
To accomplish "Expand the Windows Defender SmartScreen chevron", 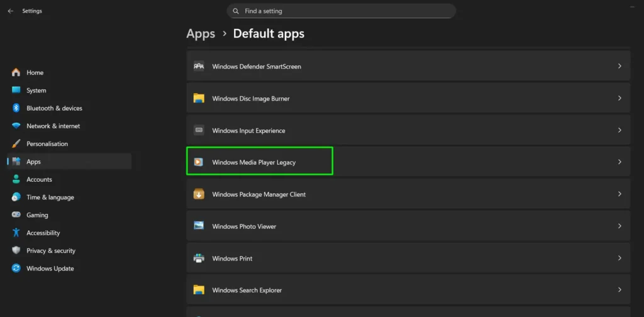I will [619, 66].
